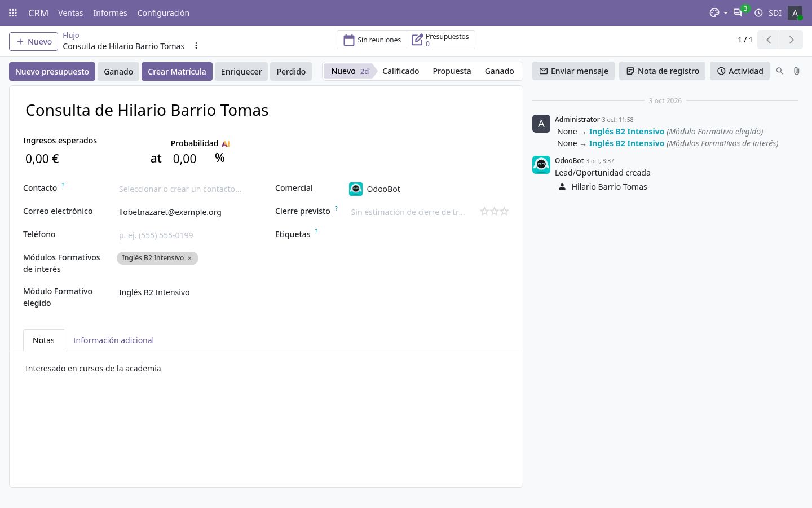Go to next record arrow
Viewport: 812px width, 508px height.
click(x=792, y=40)
